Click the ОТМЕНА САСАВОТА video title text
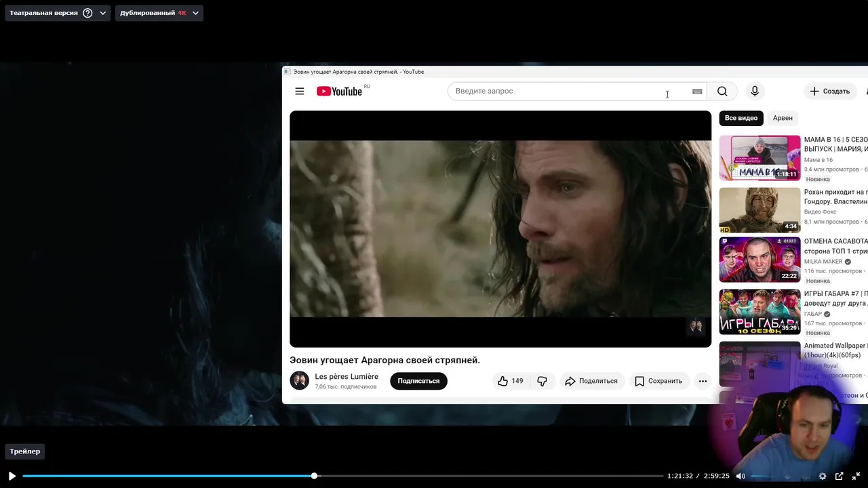 coord(835,246)
